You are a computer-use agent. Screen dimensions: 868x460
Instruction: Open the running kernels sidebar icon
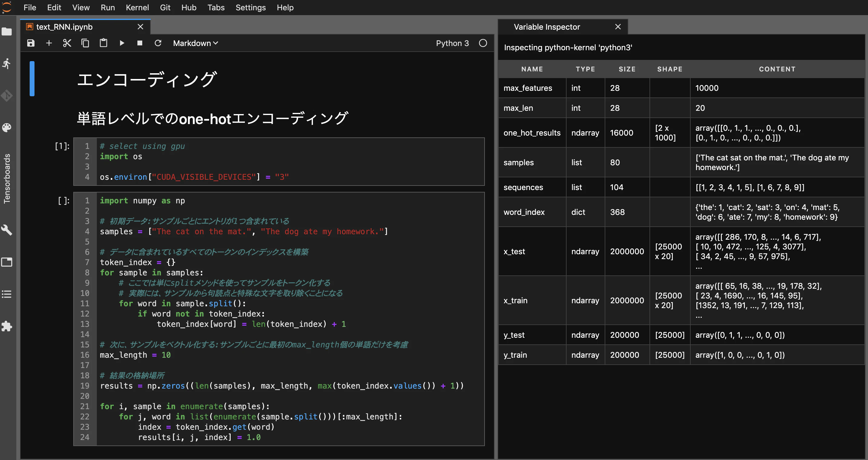[7, 64]
